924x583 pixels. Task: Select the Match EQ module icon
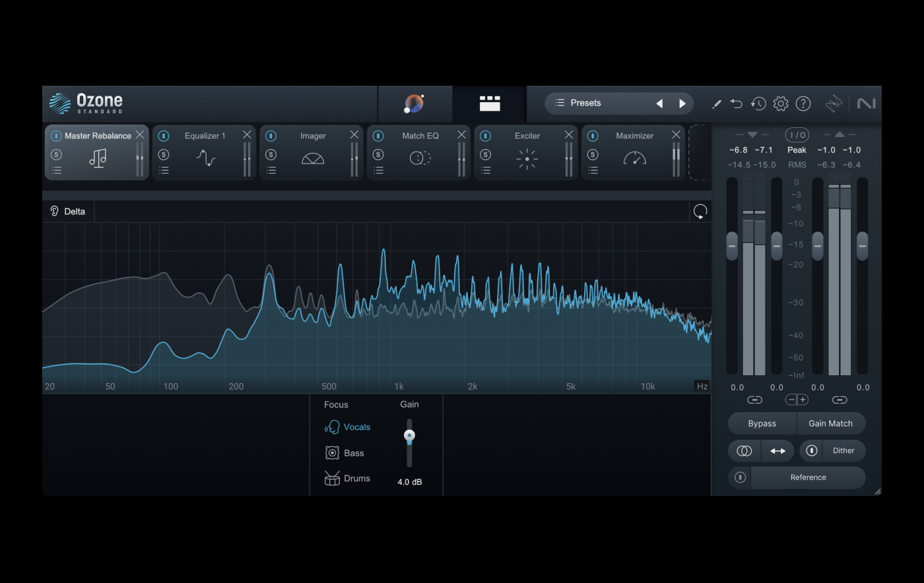(x=420, y=158)
